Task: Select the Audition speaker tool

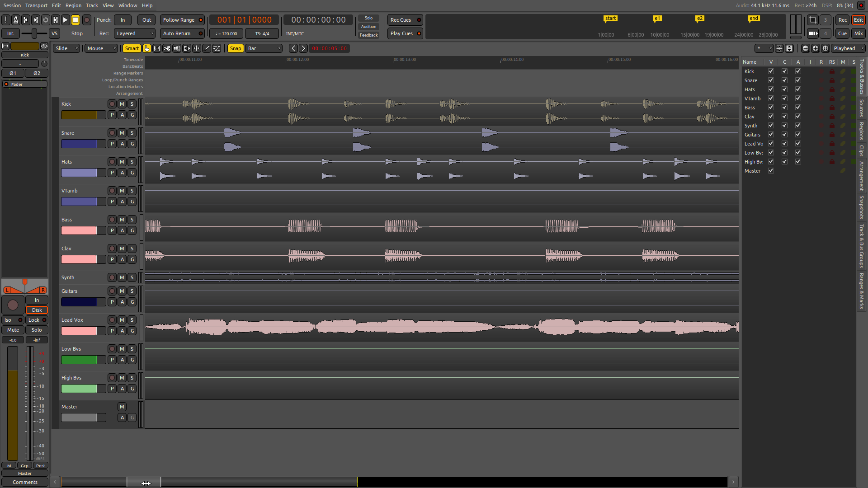Action: click(177, 48)
